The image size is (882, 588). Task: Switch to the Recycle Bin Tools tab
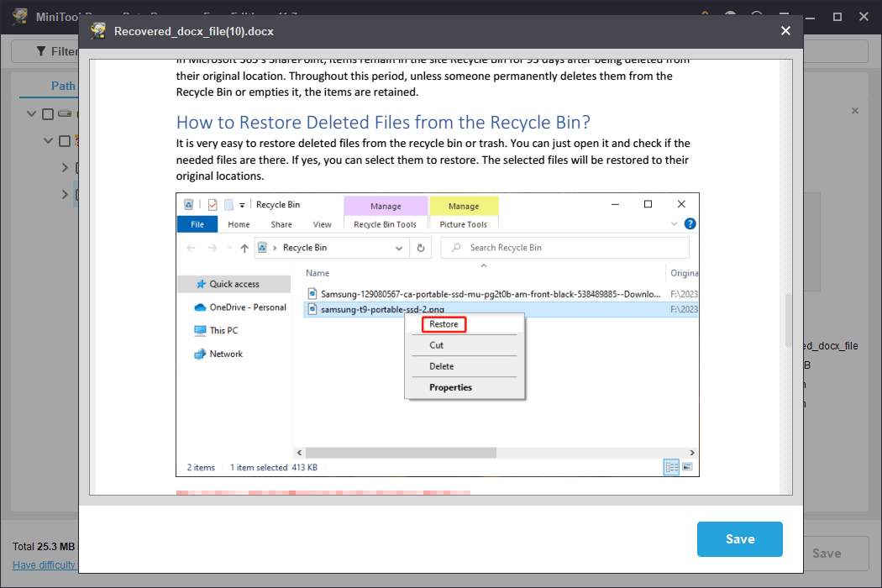[385, 224]
